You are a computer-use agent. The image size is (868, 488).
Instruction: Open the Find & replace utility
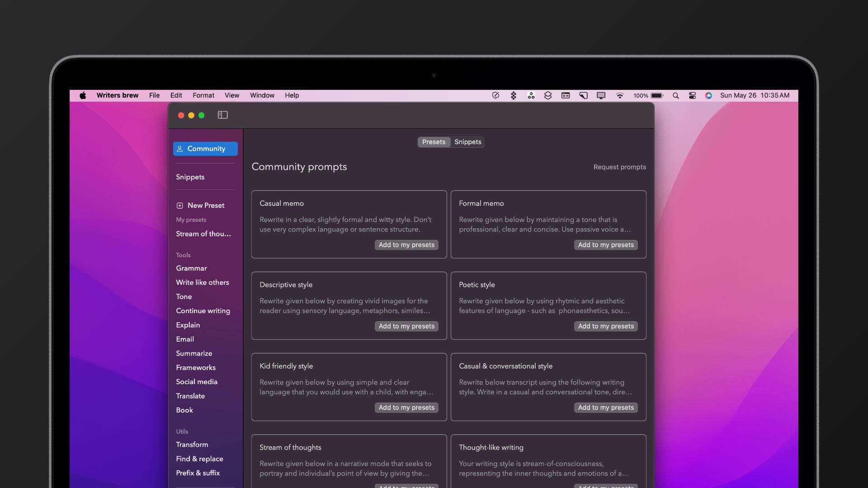199,459
